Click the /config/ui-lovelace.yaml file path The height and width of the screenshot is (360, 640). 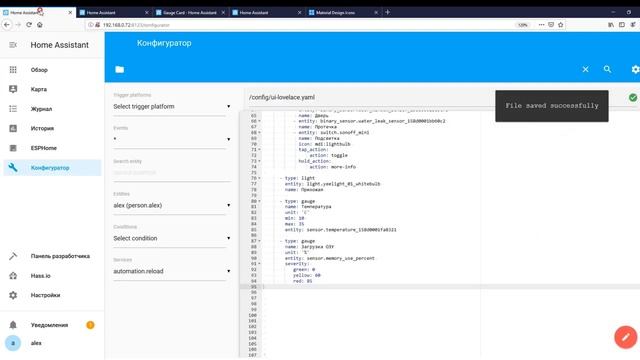282,98
